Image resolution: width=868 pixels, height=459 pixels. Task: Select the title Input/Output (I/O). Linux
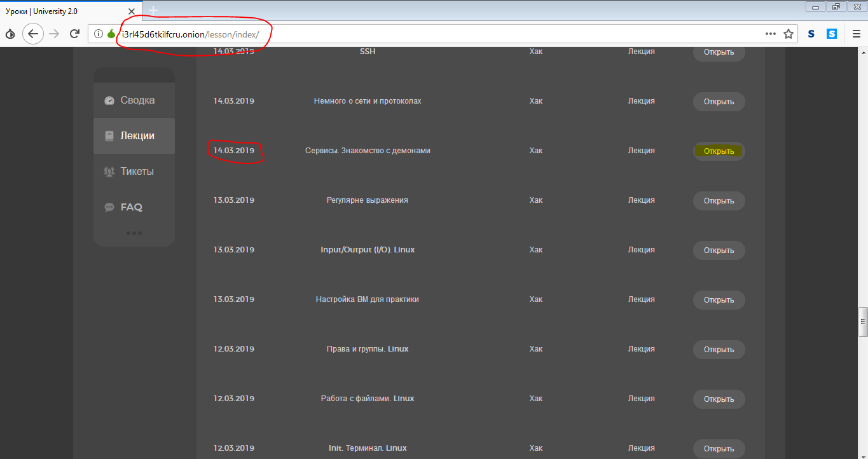[368, 250]
